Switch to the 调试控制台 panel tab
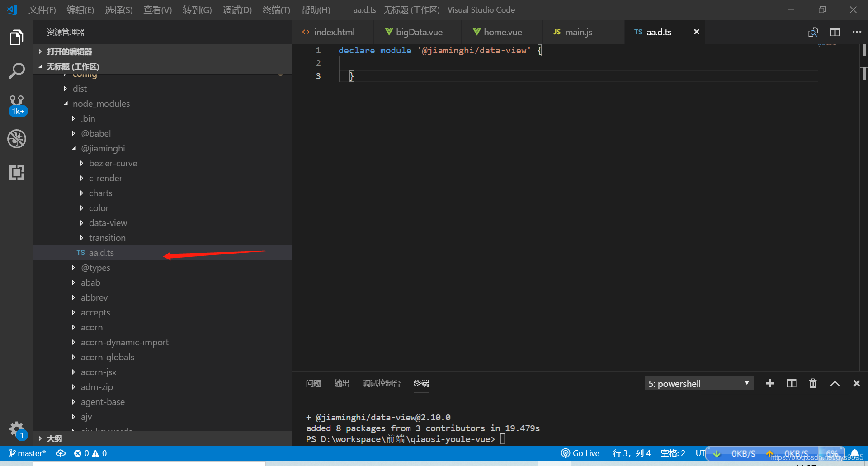The height and width of the screenshot is (466, 868). point(382,383)
